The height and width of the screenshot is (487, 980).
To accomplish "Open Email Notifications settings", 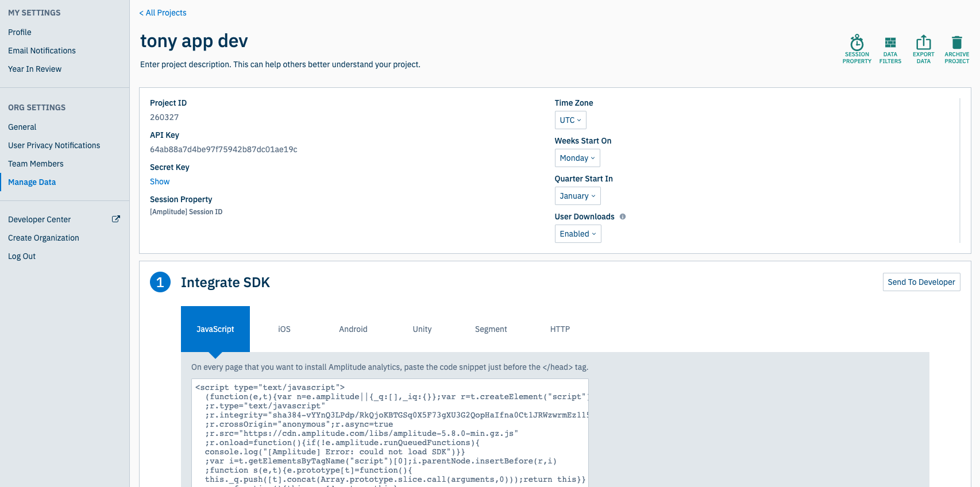I will [42, 51].
